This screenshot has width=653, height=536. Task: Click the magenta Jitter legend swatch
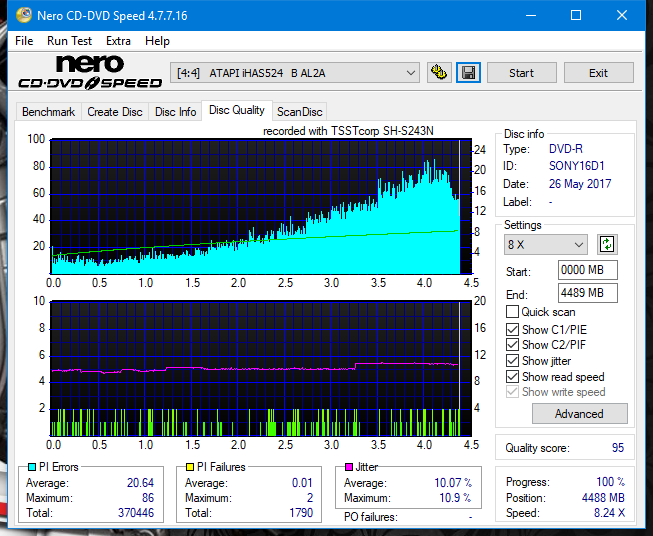pos(349,467)
